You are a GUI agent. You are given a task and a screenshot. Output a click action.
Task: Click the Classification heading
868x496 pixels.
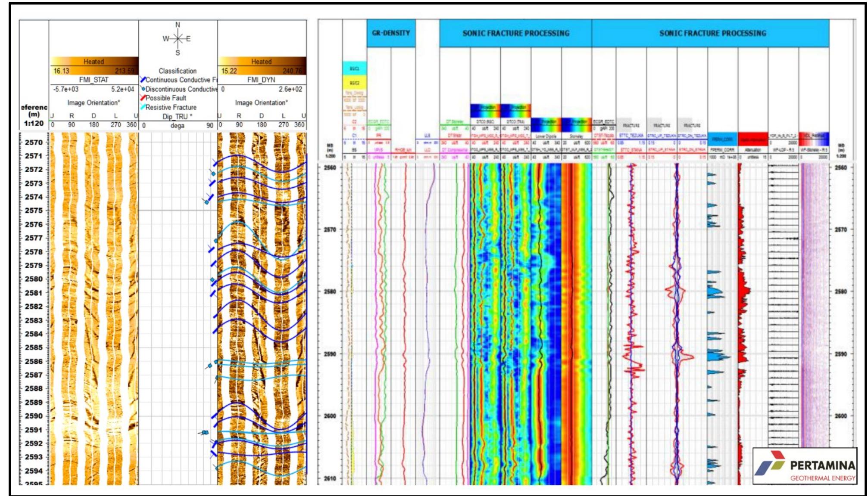[x=178, y=71]
